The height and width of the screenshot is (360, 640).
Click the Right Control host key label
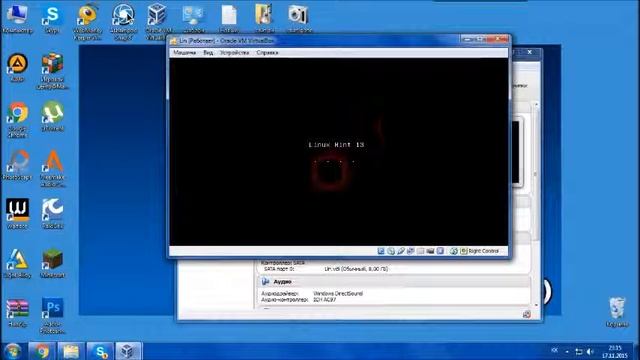pos(483,251)
